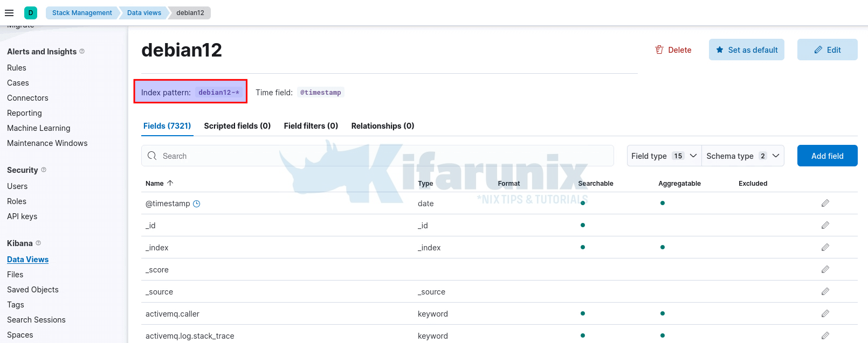Go to Stack Management breadcrumb

click(82, 13)
